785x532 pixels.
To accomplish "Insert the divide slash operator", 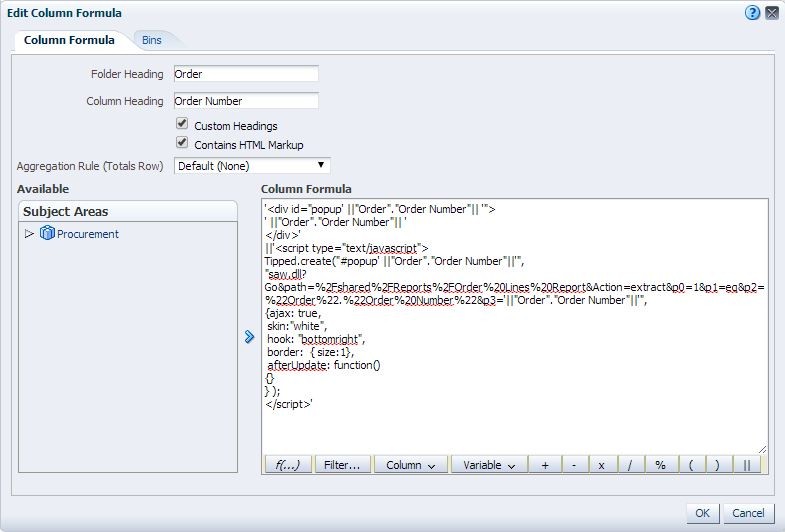I will coord(630,465).
